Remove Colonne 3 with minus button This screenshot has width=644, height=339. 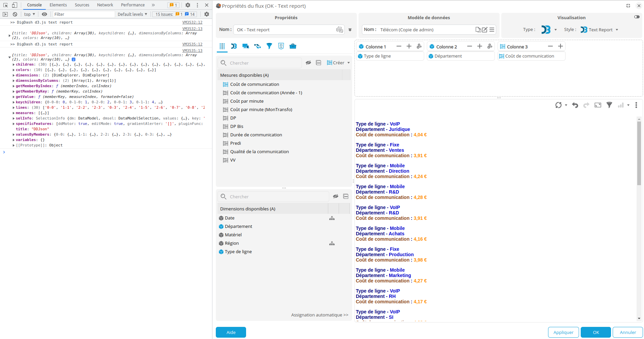(550, 46)
